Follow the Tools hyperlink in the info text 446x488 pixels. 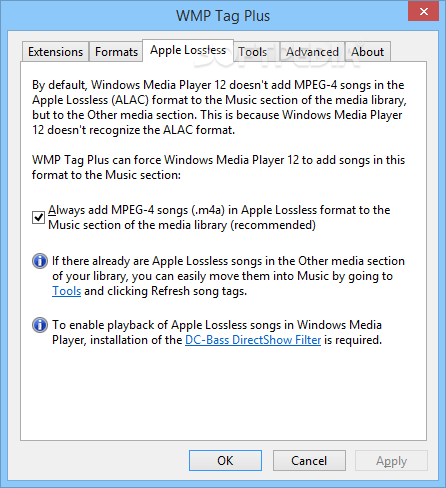[x=66, y=291]
